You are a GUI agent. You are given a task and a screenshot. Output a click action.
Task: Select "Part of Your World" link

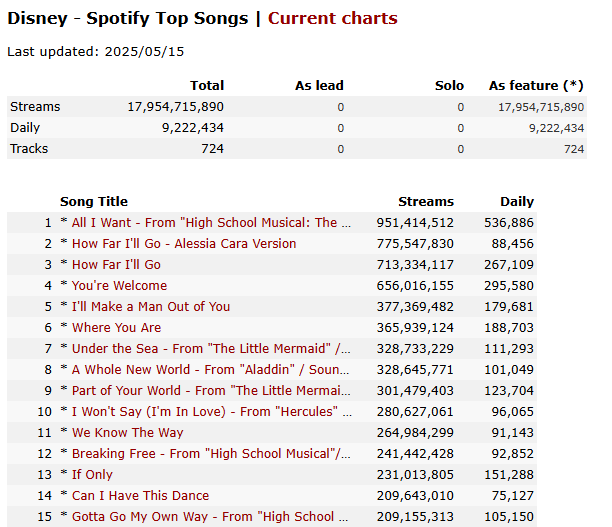point(211,391)
